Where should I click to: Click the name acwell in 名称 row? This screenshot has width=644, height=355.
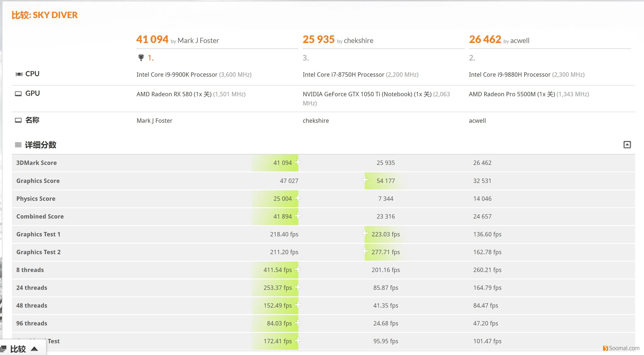(477, 121)
